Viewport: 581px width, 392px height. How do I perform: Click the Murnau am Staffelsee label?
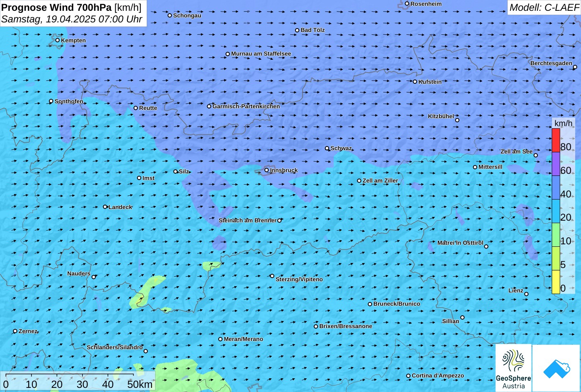[261, 54]
